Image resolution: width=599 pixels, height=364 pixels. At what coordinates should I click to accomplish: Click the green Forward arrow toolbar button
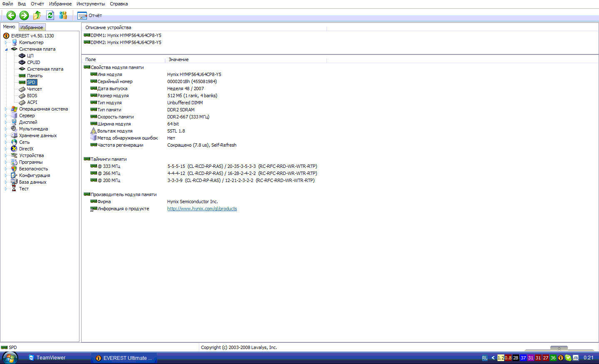pyautogui.click(x=24, y=15)
